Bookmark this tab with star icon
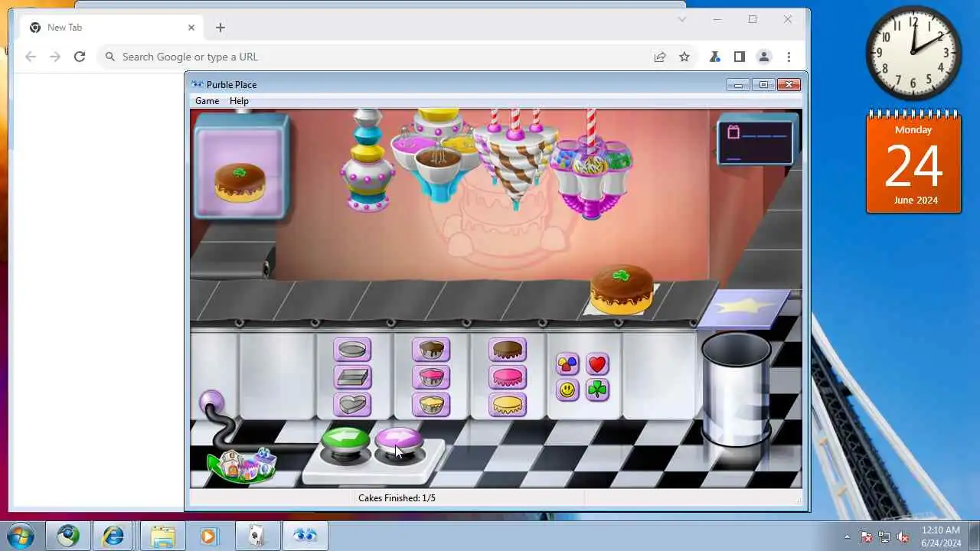The image size is (980, 551). pyautogui.click(x=684, y=57)
